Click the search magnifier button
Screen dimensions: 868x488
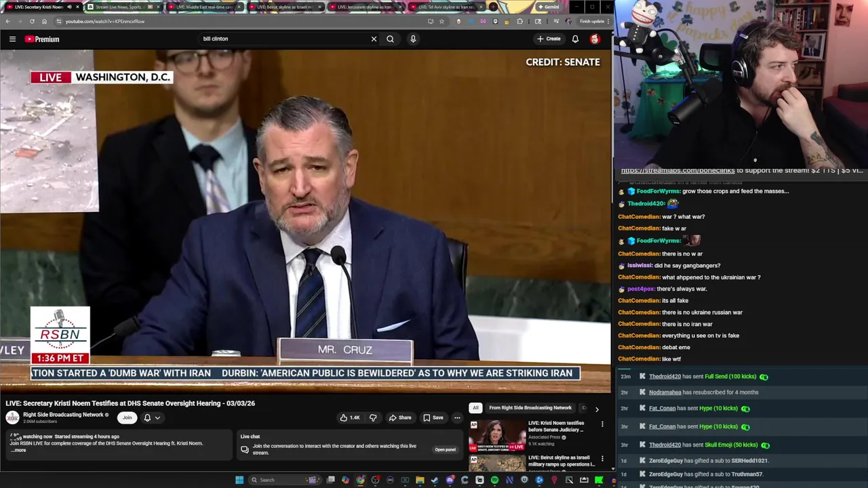390,39
